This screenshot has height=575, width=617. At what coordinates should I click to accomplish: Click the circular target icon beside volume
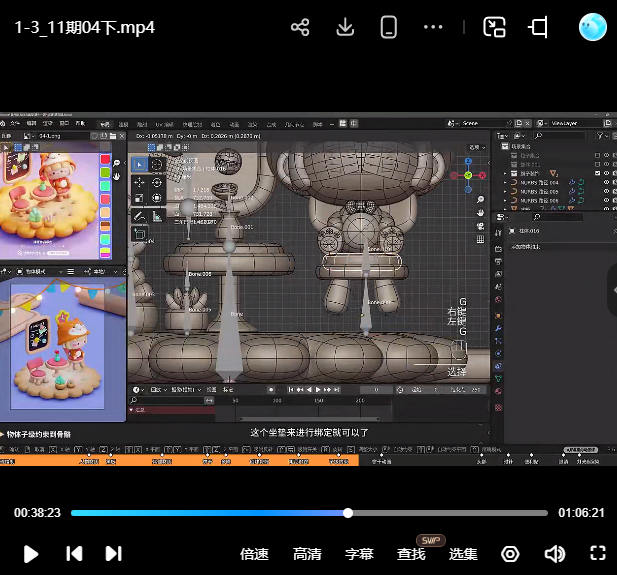[x=511, y=553]
